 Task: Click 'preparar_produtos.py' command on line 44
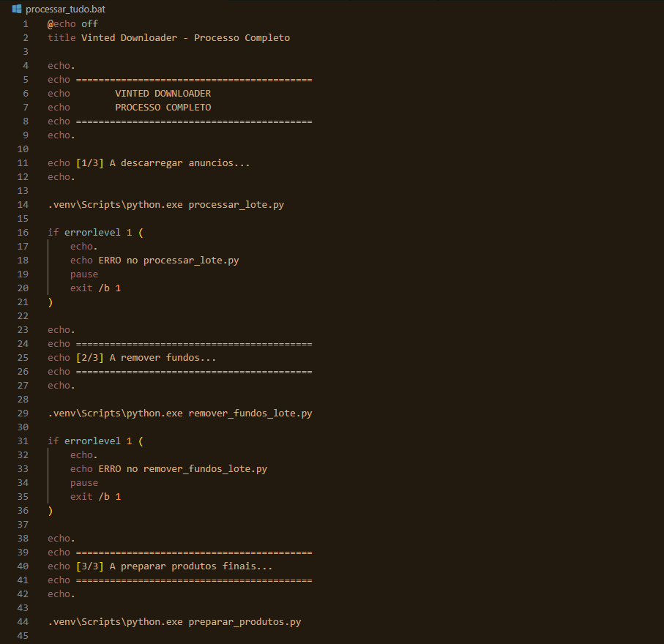pyautogui.click(x=245, y=622)
